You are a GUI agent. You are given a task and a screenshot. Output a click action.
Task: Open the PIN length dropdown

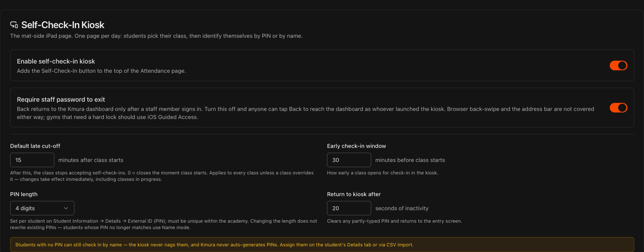[42, 208]
